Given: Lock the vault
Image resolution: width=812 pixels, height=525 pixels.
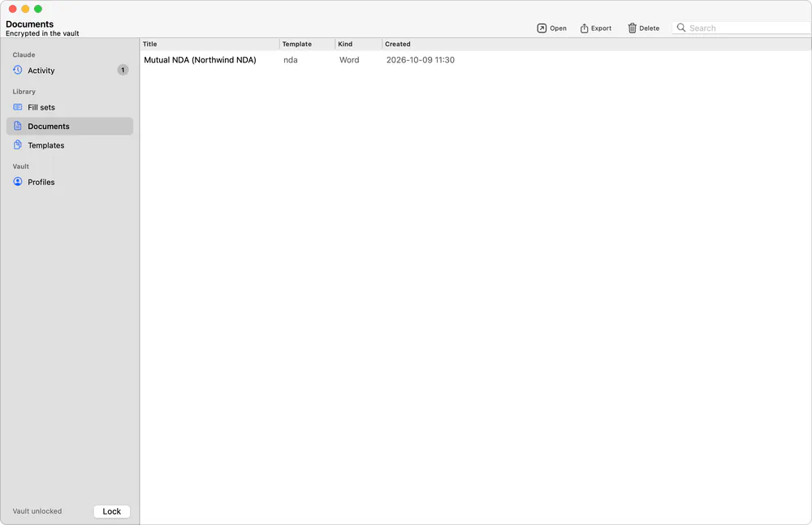Looking at the screenshot, I should [x=112, y=511].
